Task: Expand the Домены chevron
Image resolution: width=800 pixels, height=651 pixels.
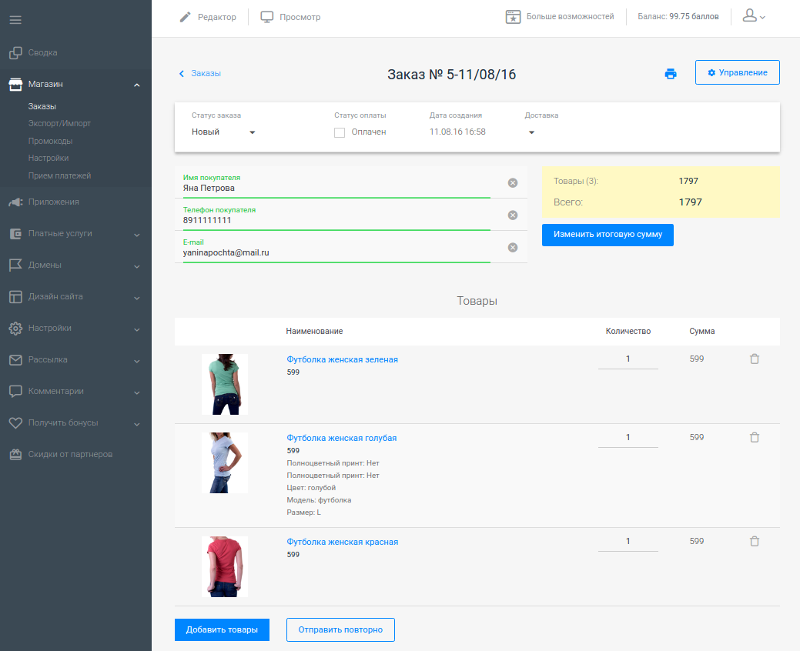Action: 137,266
